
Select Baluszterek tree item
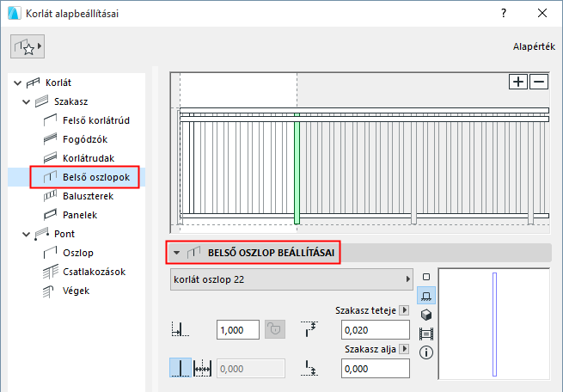click(88, 196)
